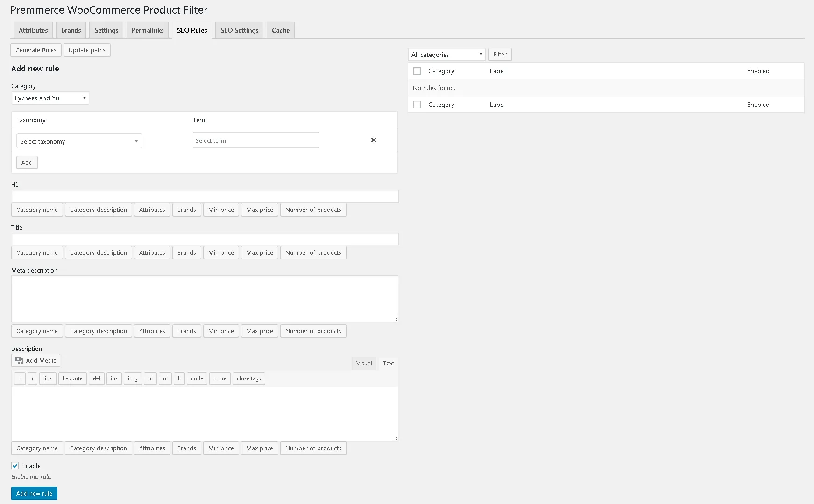Open the Select taxonomy dropdown
The width and height of the screenshot is (814, 504).
click(79, 141)
